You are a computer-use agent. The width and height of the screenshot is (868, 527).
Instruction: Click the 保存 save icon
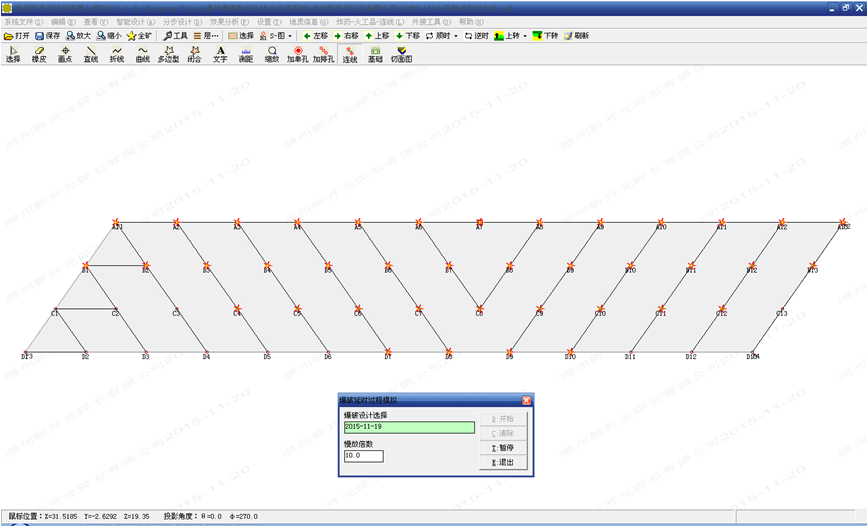pos(47,35)
